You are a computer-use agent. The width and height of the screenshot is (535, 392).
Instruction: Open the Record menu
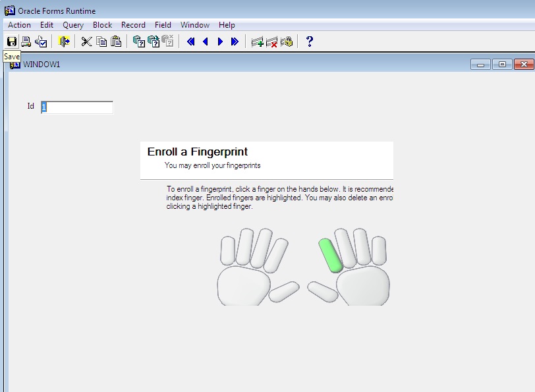(x=133, y=25)
